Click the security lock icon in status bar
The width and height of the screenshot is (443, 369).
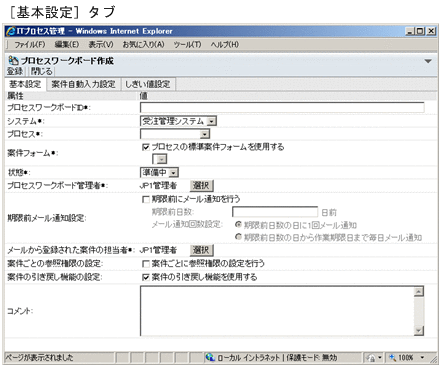(x=370, y=358)
